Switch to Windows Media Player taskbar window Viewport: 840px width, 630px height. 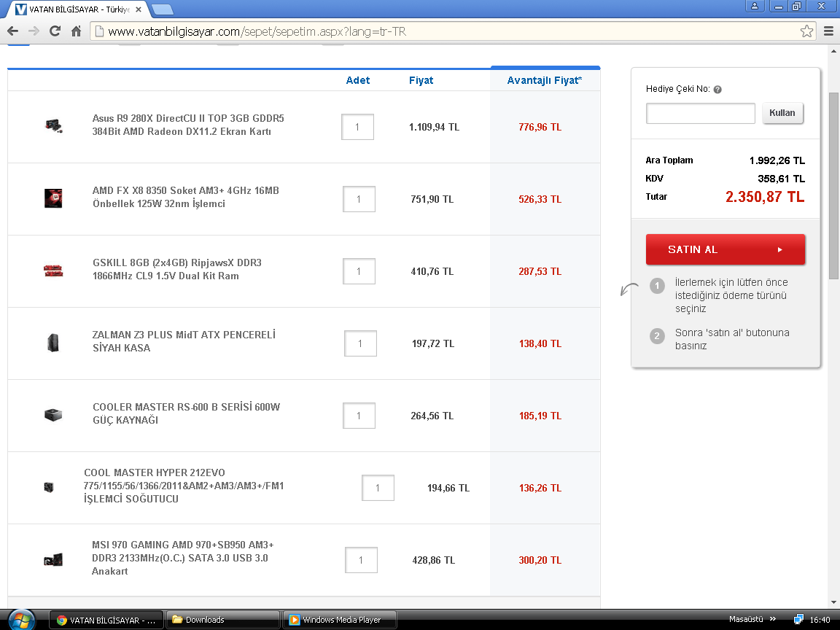(340, 620)
